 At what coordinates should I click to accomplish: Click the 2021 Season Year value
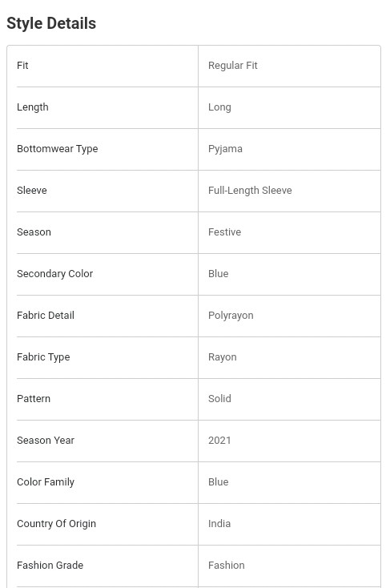click(x=219, y=441)
